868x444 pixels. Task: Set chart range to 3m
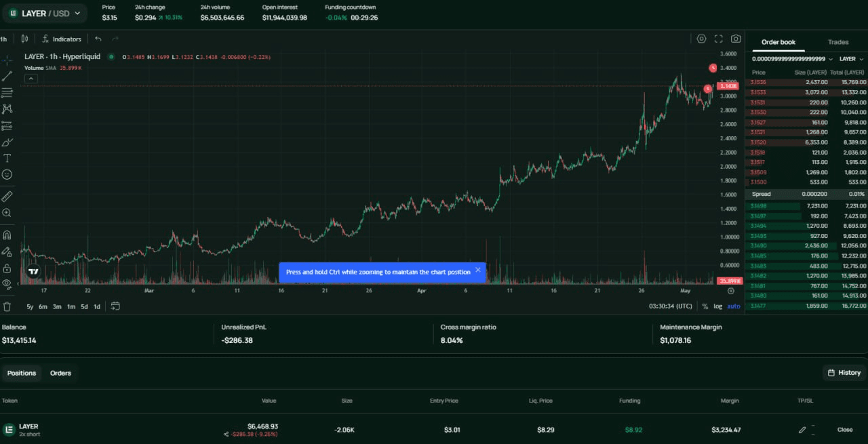(x=57, y=306)
